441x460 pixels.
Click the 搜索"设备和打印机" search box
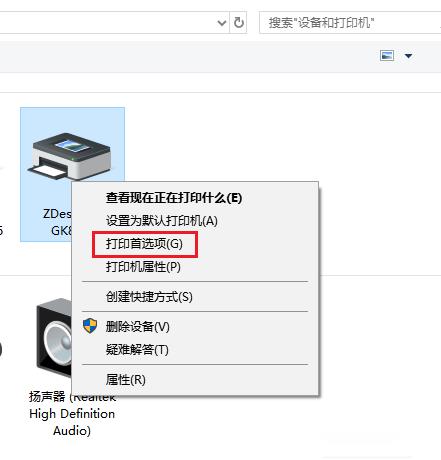[x=350, y=23]
